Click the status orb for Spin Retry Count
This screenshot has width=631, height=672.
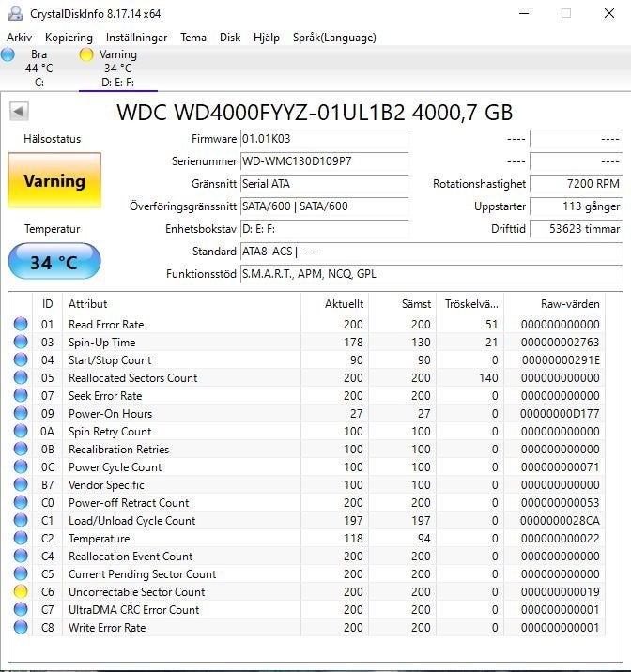pyautogui.click(x=21, y=431)
